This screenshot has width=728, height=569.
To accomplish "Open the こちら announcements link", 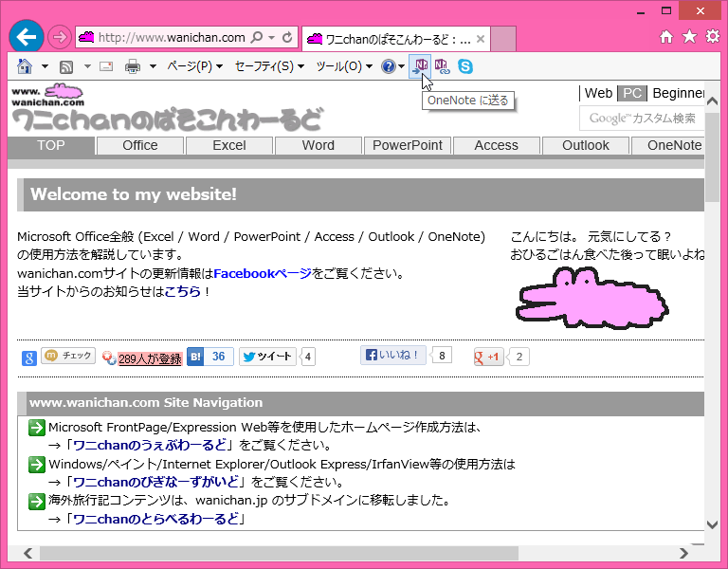I will 182,292.
